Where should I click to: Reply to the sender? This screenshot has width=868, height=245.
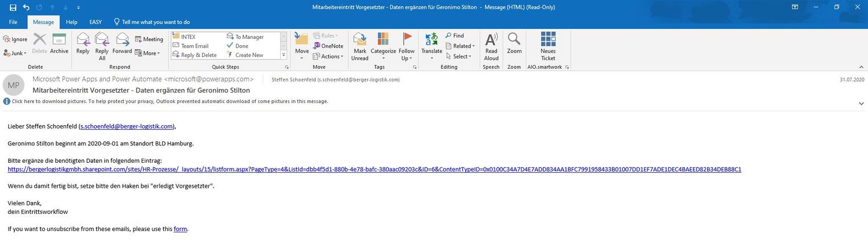[83, 44]
